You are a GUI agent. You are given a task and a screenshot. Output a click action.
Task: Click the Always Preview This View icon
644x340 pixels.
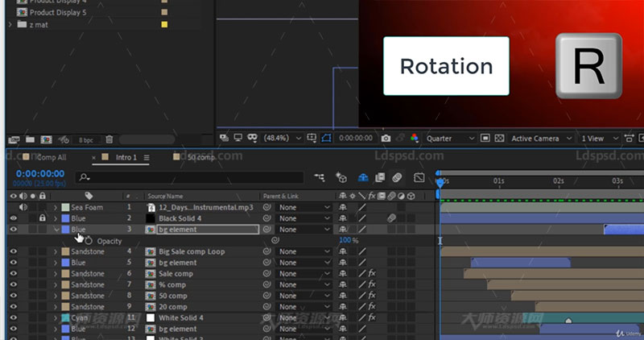tap(224, 138)
